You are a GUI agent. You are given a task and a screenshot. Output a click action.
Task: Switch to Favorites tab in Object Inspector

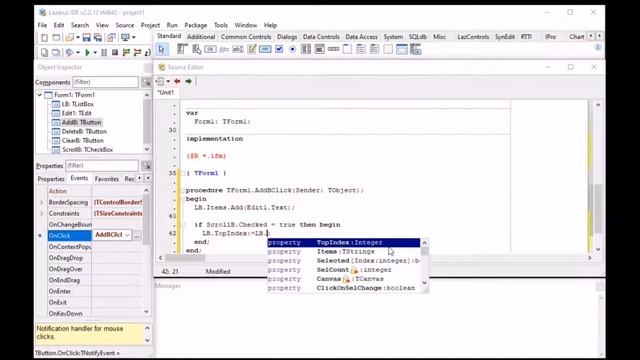(107, 179)
